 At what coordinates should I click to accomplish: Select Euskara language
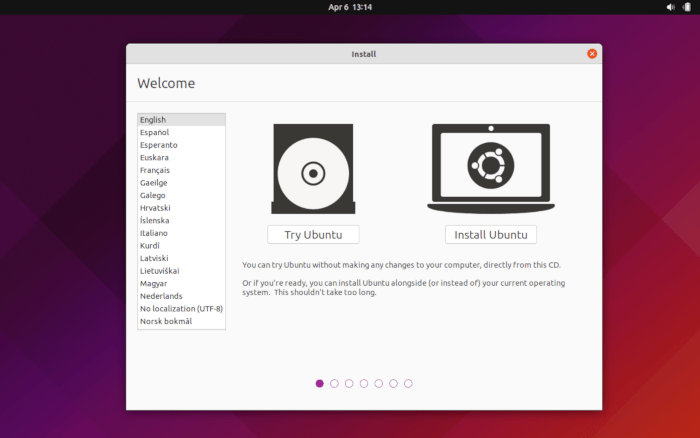181,157
